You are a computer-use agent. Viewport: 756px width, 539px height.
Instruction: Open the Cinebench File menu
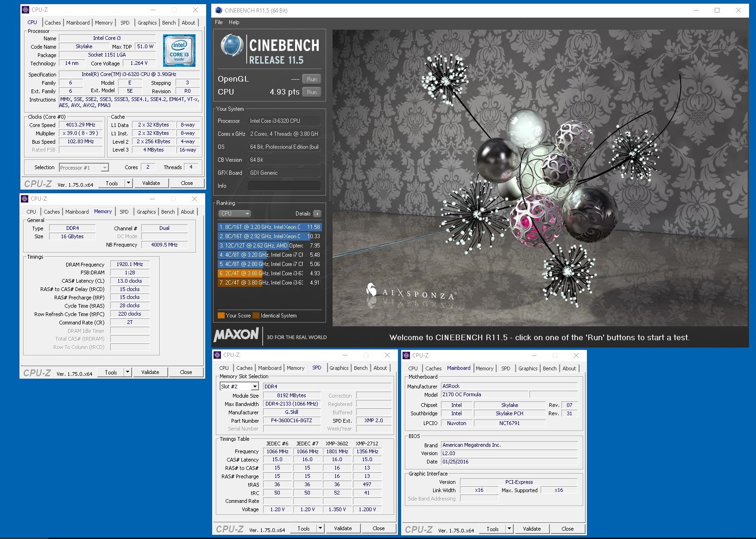tap(219, 22)
